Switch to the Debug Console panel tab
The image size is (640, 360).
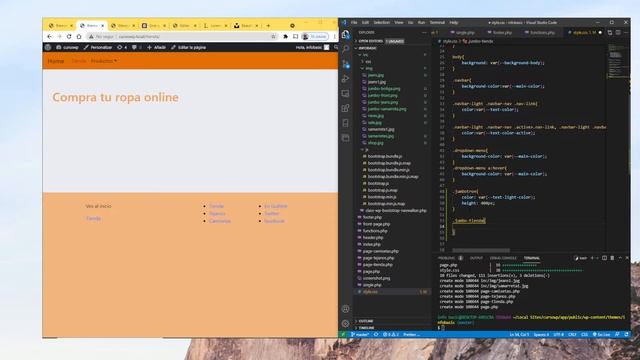[x=503, y=258]
